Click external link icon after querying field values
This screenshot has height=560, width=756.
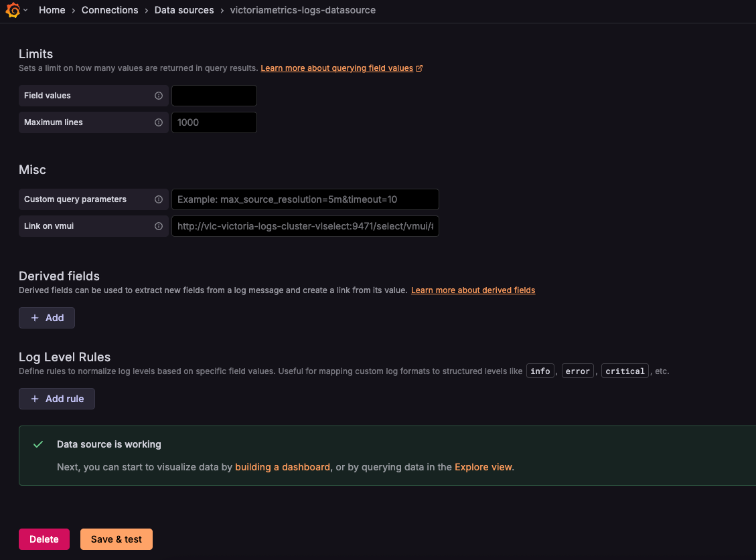(x=419, y=68)
